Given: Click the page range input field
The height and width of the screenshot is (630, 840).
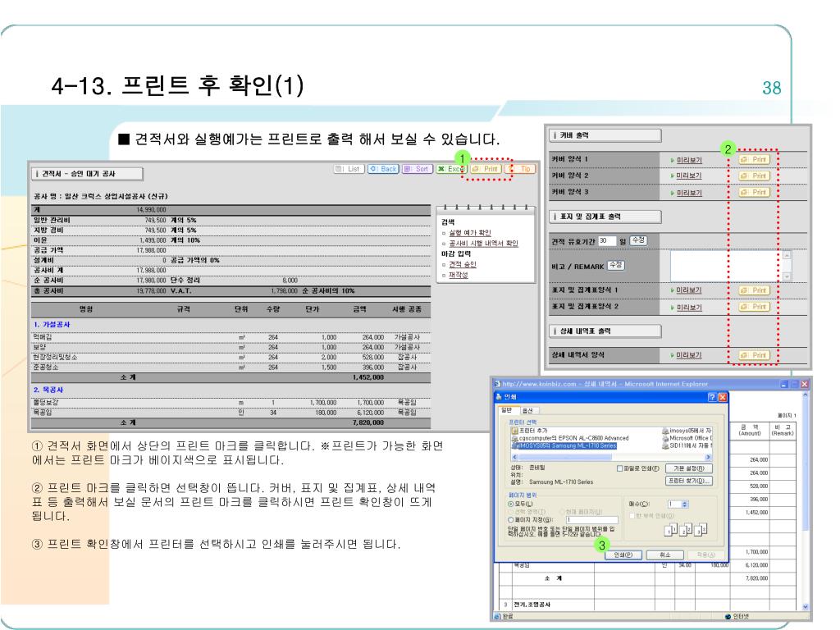Looking at the screenshot, I should (x=591, y=519).
